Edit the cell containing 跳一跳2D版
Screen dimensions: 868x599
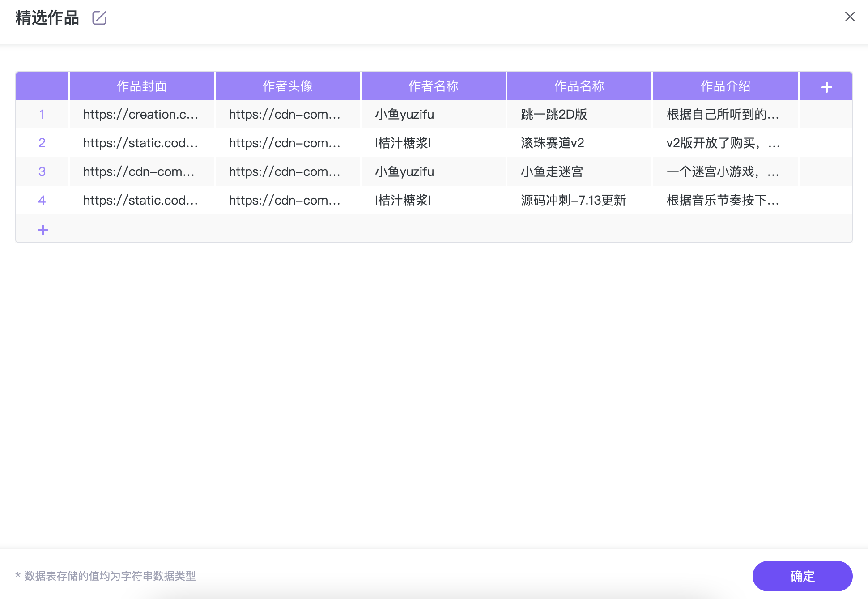579,115
